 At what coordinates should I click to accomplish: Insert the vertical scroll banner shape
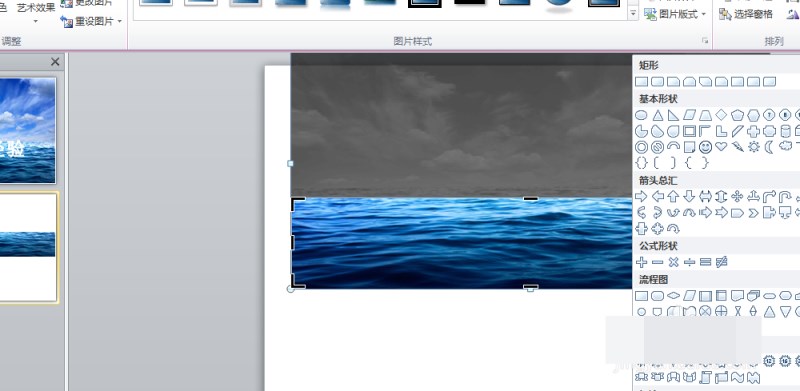click(705, 377)
